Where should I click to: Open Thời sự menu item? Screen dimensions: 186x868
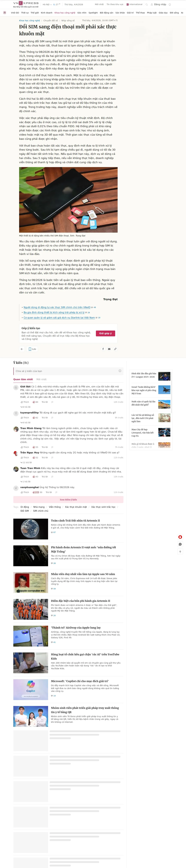tap(25, 13)
